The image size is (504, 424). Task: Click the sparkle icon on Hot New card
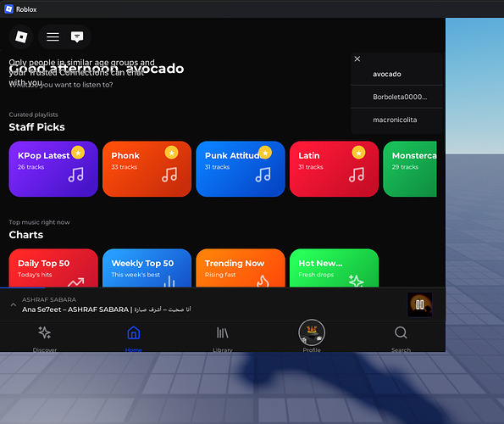[356, 281]
